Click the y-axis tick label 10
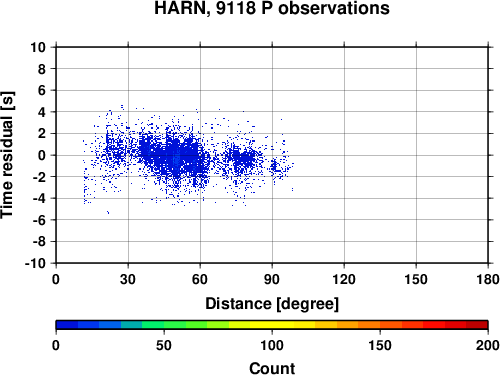 coord(38,47)
